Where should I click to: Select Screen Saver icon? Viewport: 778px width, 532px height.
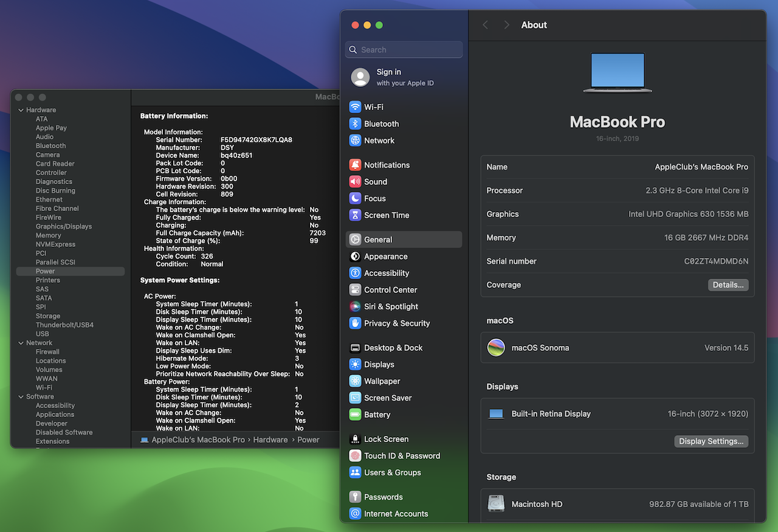[356, 398]
